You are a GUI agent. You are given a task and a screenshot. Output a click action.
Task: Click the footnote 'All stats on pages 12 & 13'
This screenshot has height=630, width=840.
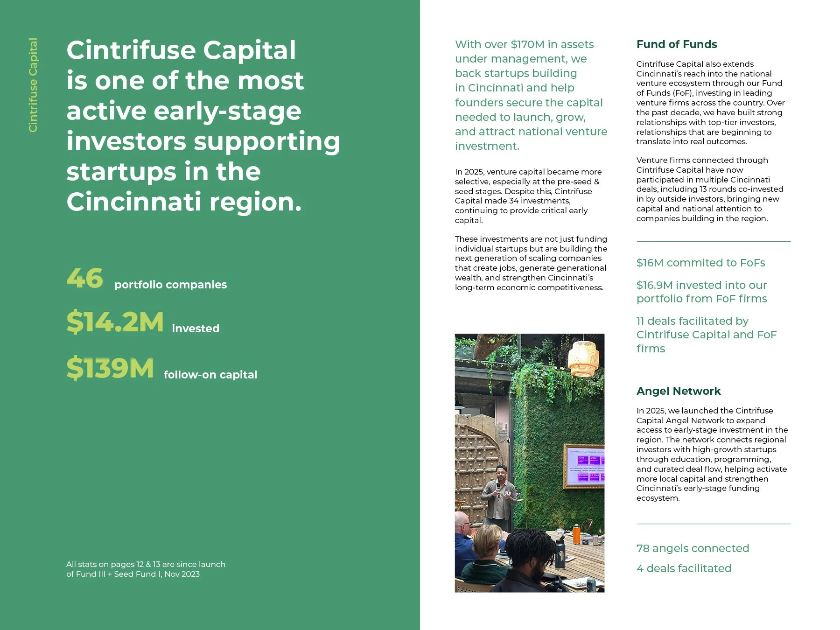pyautogui.click(x=146, y=569)
